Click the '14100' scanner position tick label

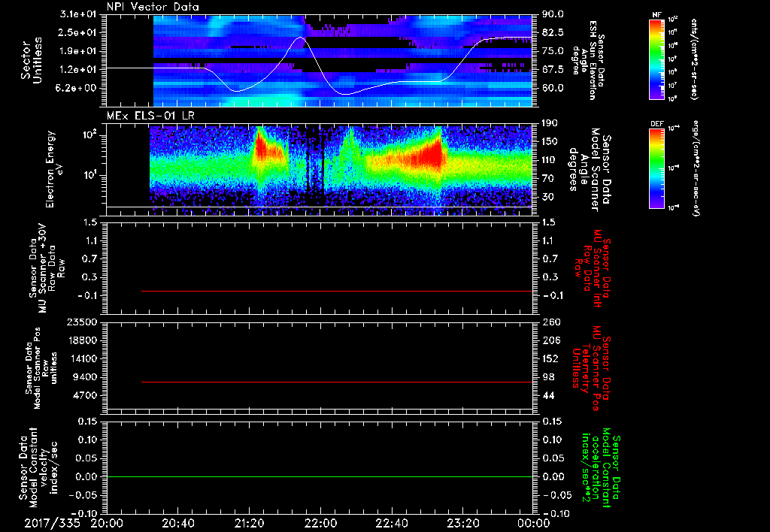pyautogui.click(x=82, y=358)
